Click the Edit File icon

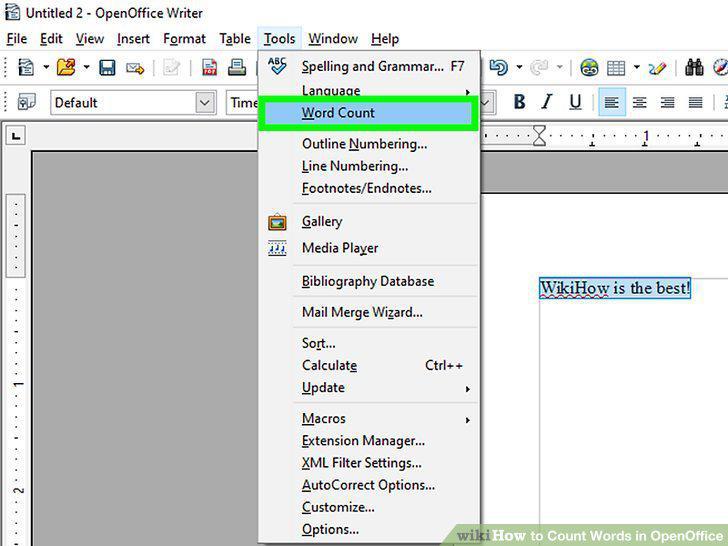point(171,68)
